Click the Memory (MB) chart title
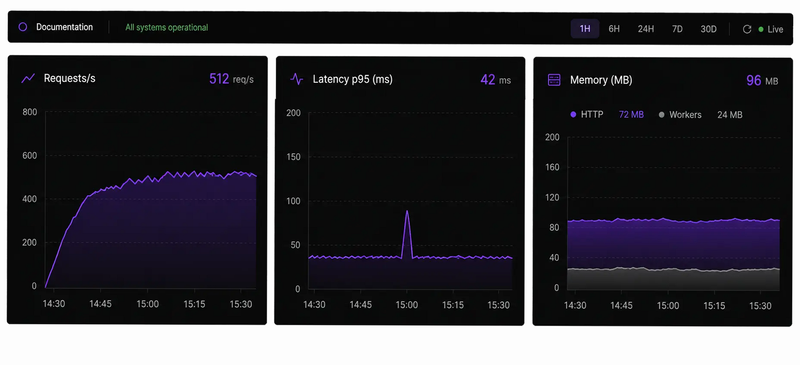Image resolution: width=800 pixels, height=365 pixels. [601, 80]
